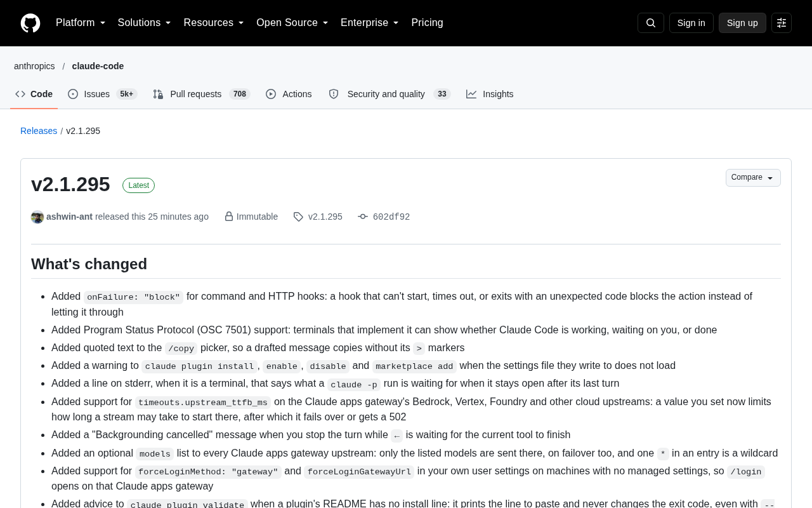Click the forceLoginMethod: "gateway" code snippet
Viewport: 812px width, 508px height.
[x=208, y=472]
